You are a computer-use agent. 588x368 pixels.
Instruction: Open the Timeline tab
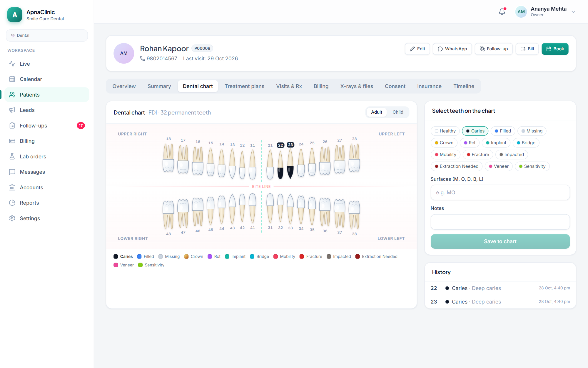(464, 86)
